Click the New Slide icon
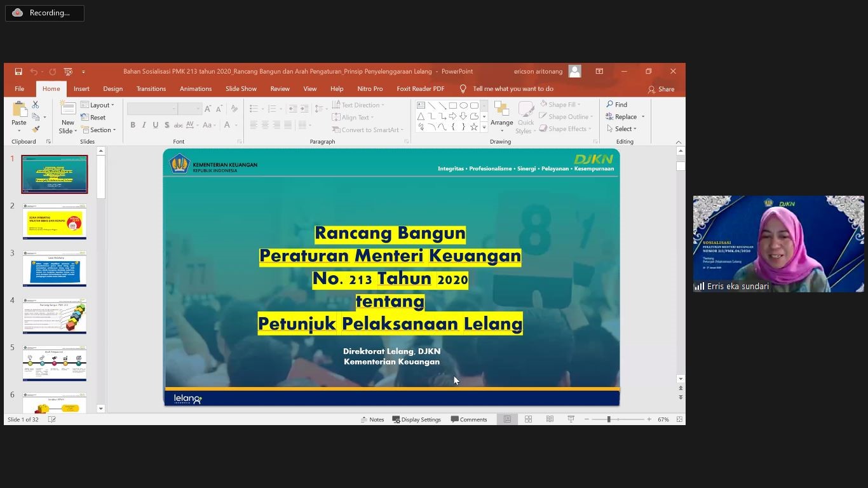The height and width of the screenshot is (488, 868). coord(67,110)
